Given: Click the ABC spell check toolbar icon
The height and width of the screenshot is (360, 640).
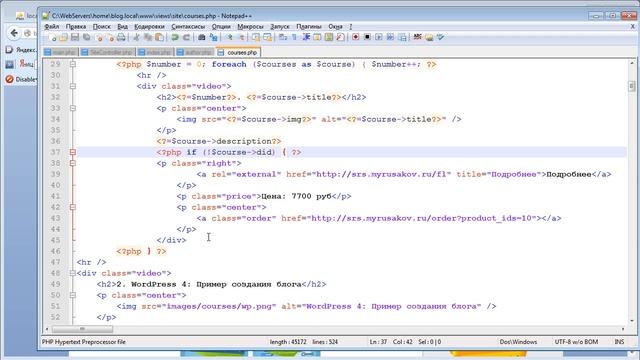Looking at the screenshot, I should (x=417, y=38).
